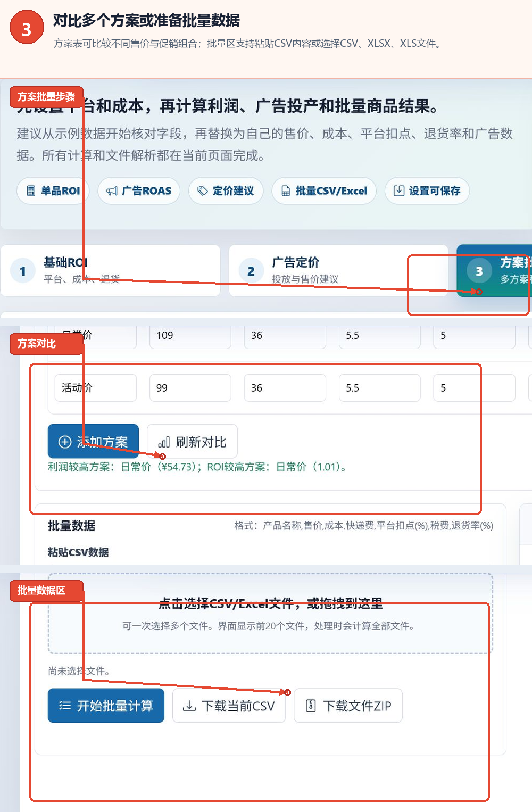Click the 尚未选择文件 status text
Image resolution: width=532 pixels, height=812 pixels.
pyautogui.click(x=79, y=671)
